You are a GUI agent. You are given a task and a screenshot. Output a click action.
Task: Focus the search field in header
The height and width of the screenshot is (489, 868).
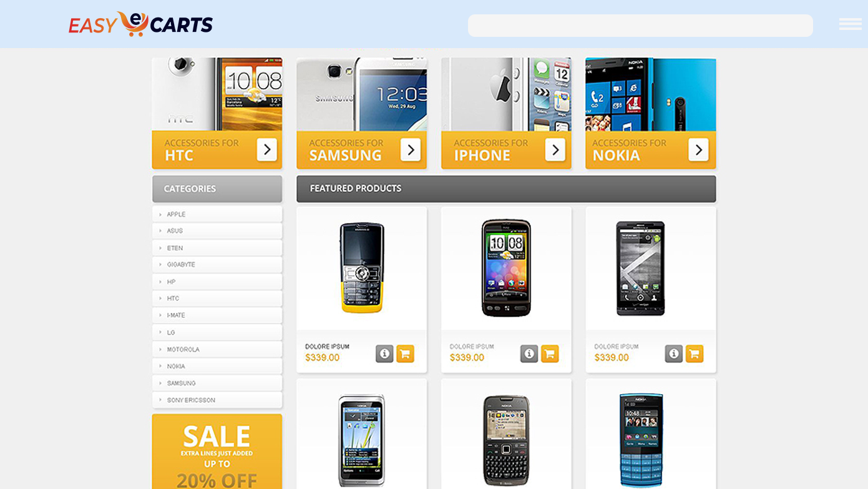[640, 26]
